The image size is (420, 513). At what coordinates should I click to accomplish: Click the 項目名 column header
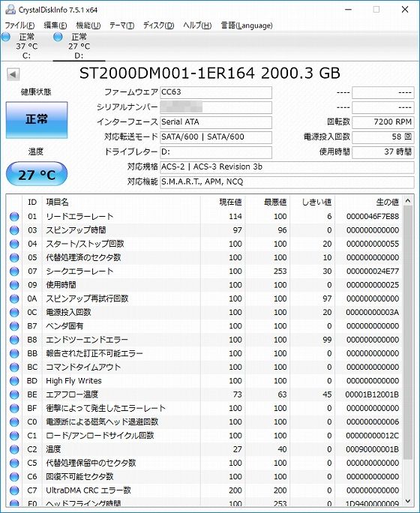point(121,202)
